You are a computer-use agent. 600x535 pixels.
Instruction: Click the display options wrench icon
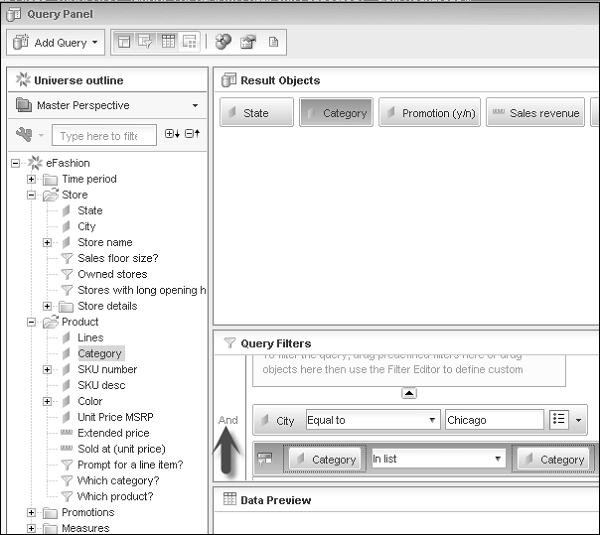(24, 135)
